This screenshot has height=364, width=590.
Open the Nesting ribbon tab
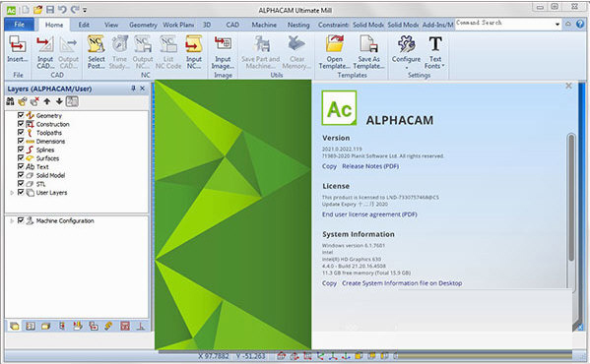coord(298,25)
